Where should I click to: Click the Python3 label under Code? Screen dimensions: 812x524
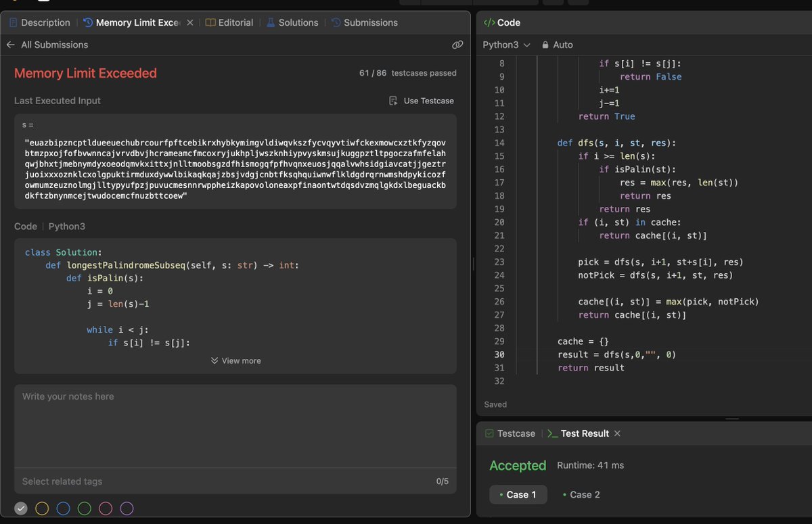click(x=67, y=227)
